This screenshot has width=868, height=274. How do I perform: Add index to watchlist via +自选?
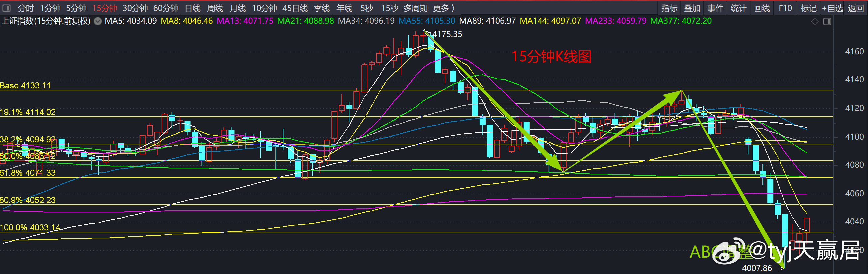(833, 8)
